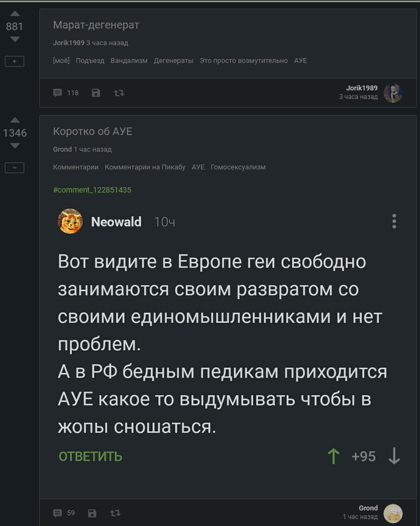The height and width of the screenshot is (526, 420).
Task: Open the #comment_122851435 link
Action: [92, 190]
